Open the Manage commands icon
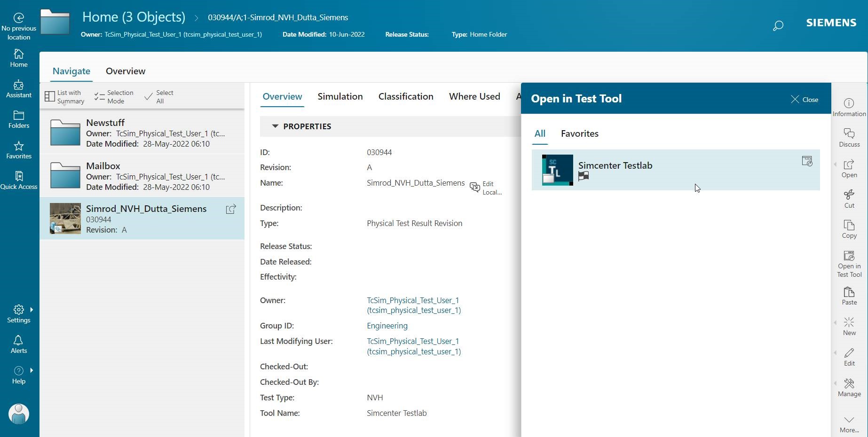 tap(849, 386)
